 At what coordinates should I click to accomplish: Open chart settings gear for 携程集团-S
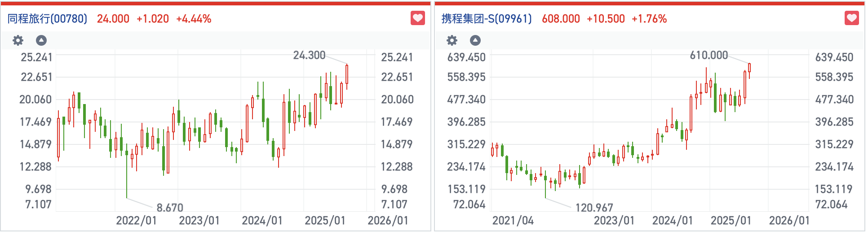click(452, 41)
